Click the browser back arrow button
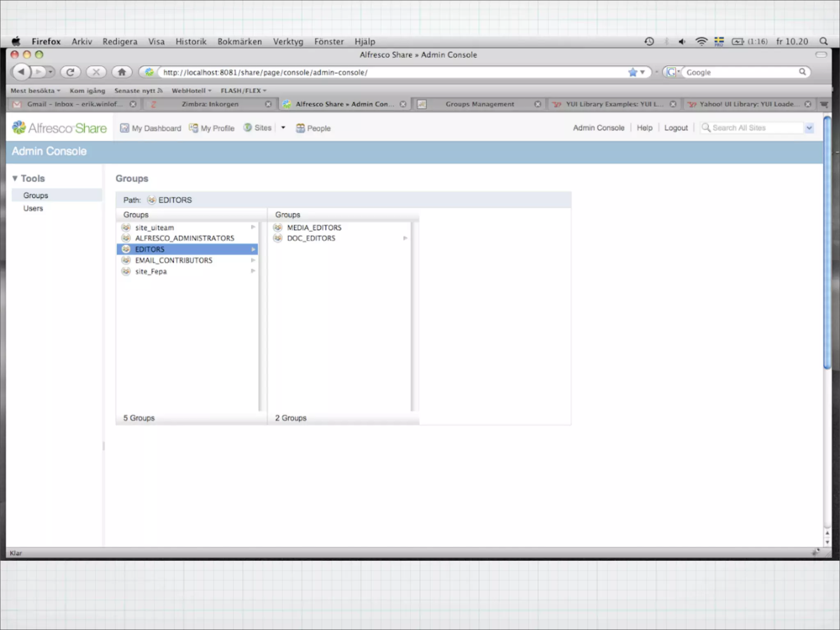 tap(21, 72)
